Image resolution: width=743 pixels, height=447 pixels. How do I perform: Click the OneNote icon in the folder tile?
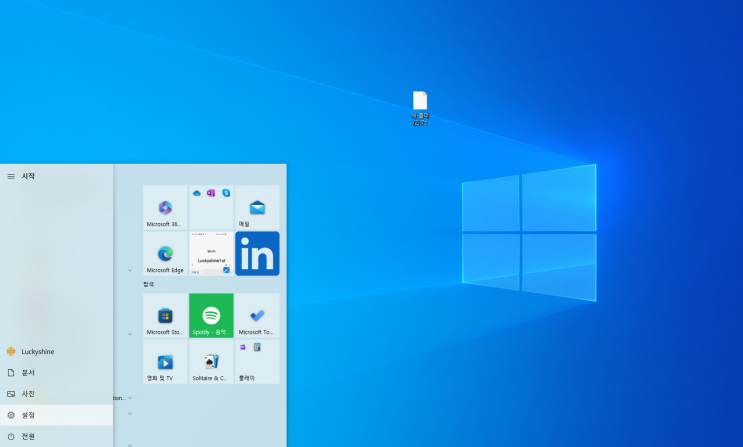pyautogui.click(x=211, y=193)
